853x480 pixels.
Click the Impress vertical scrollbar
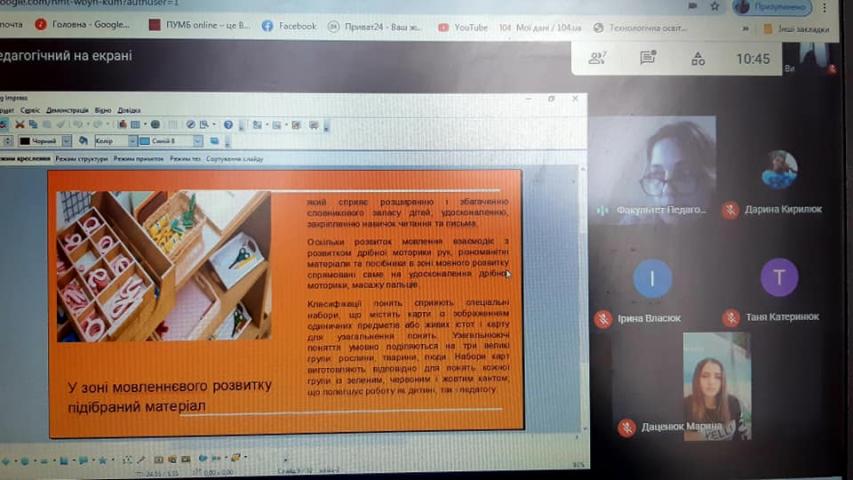[x=582, y=299]
